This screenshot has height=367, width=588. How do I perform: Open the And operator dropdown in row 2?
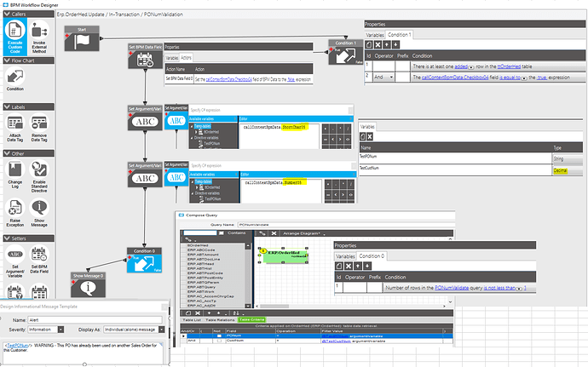click(391, 77)
